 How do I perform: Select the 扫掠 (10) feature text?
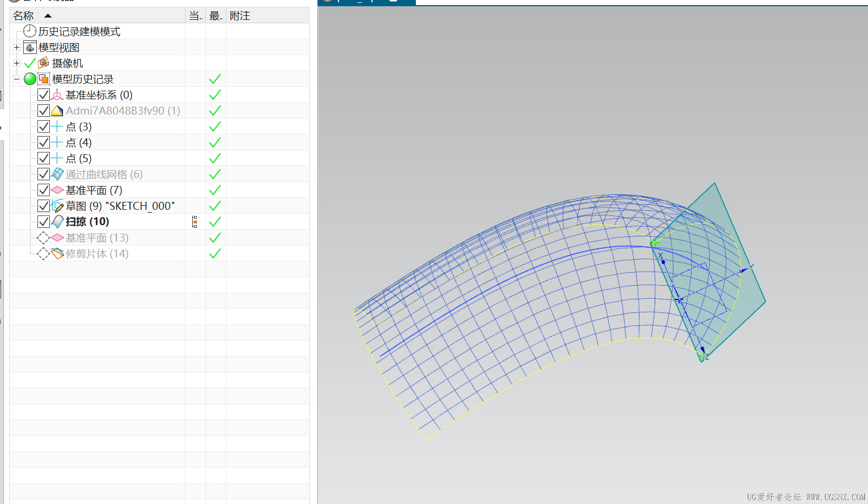tap(87, 222)
